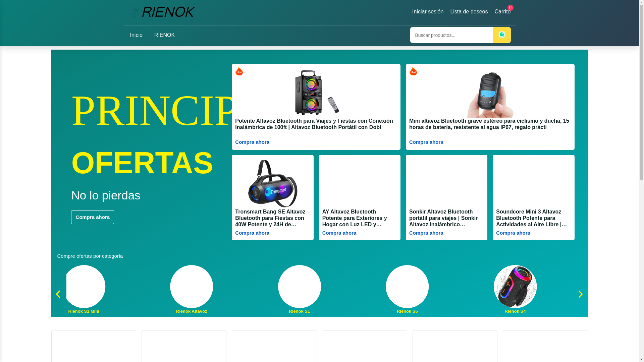Click Iniciar sesión link
This screenshot has height=362, width=644.
428,12
